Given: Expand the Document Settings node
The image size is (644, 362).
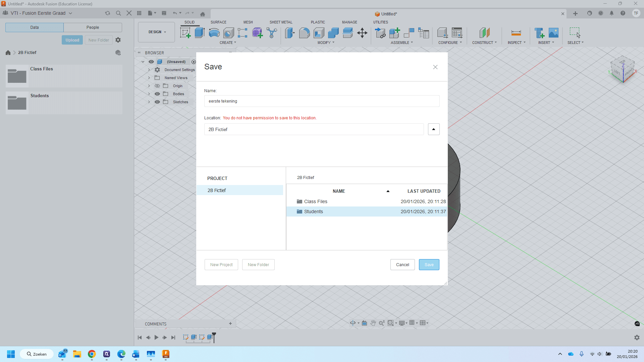Looking at the screenshot, I should [149, 70].
